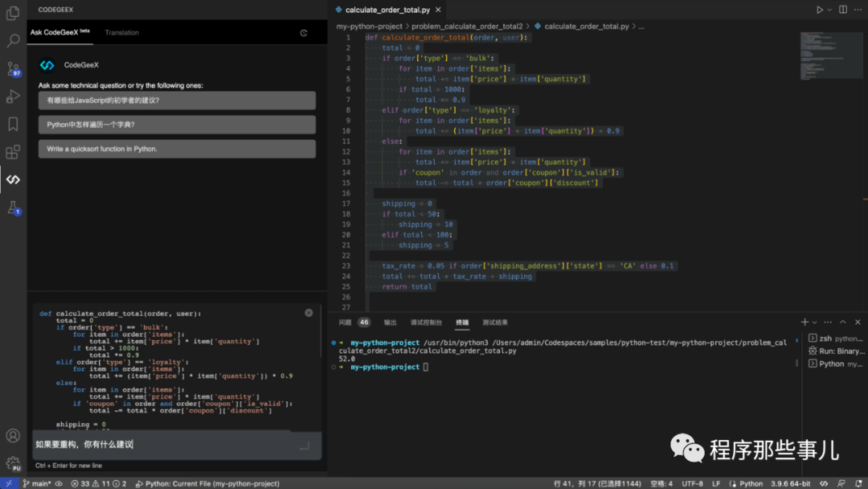Create a new terminal with the plus icon
868x489 pixels.
(x=805, y=322)
